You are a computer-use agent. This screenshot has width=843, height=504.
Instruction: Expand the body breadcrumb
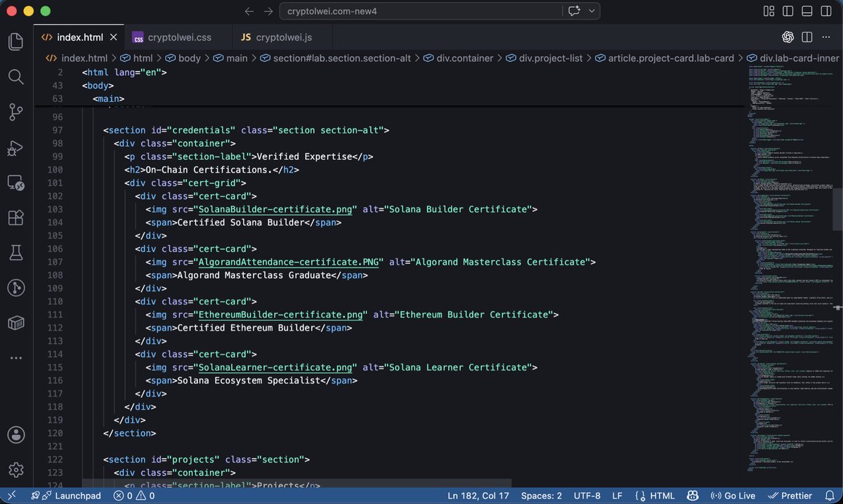183,58
